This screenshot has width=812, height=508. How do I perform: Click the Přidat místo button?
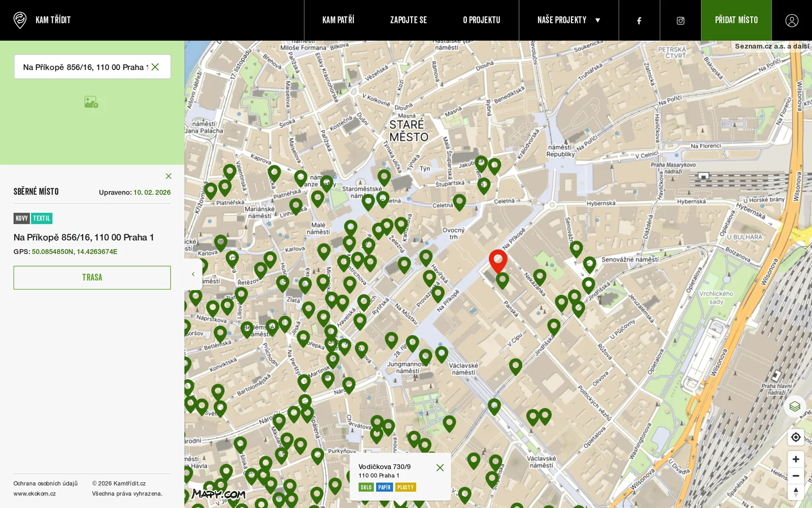736,20
